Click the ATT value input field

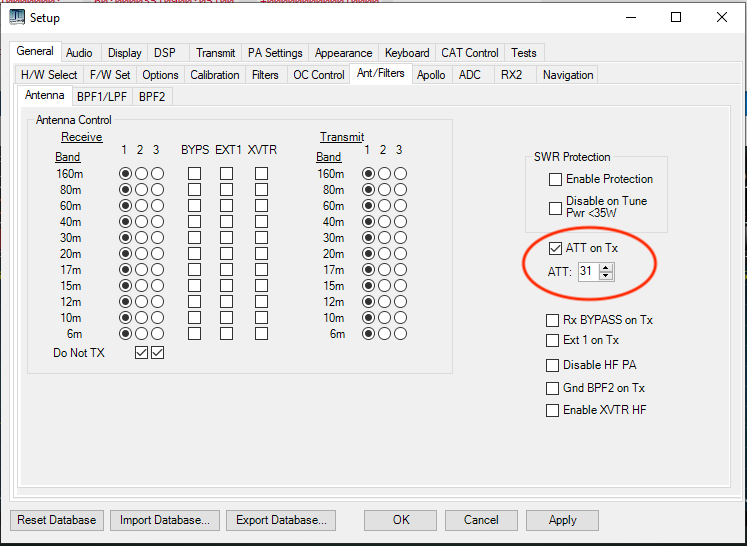586,271
